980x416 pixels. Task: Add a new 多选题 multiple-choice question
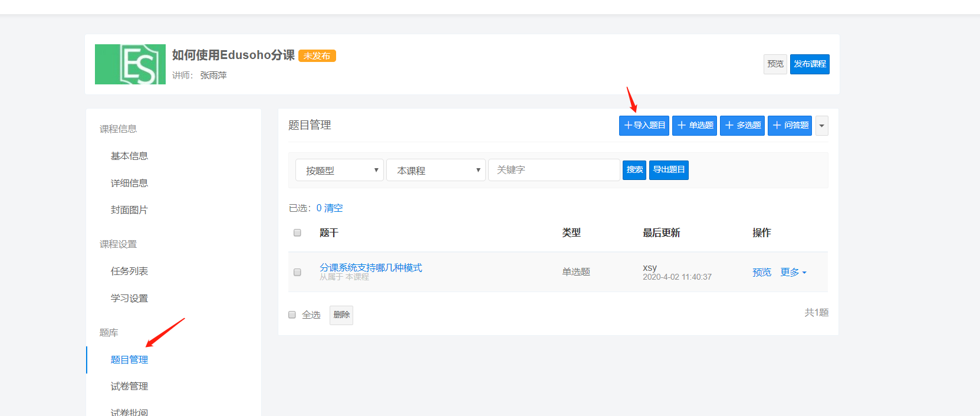coord(742,126)
